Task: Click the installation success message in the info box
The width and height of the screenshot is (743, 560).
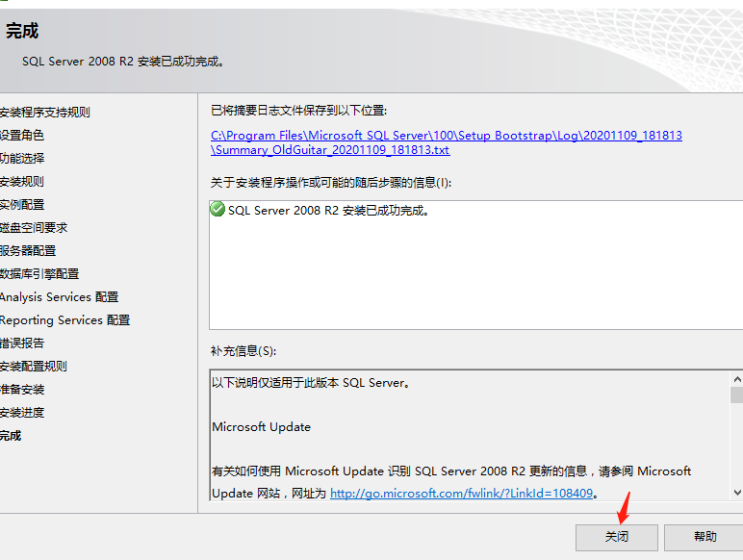Action: (x=328, y=211)
